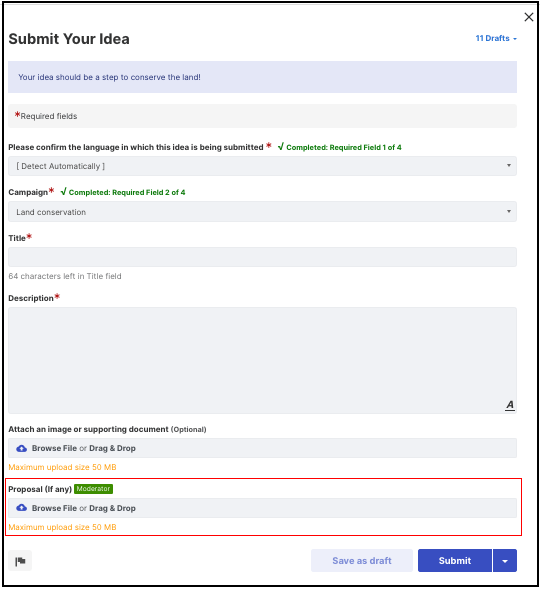
Task: Toggle the text formatting A icon
Action: 510,405
